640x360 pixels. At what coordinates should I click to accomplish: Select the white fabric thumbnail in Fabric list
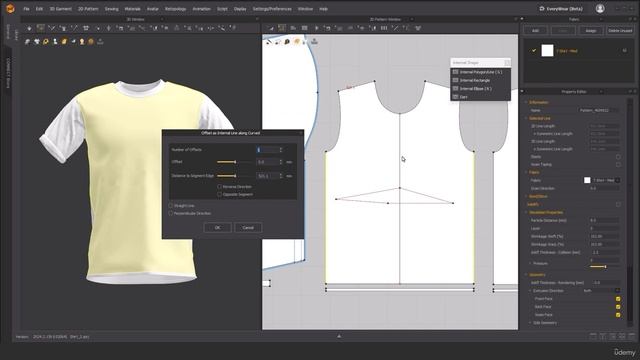point(547,51)
